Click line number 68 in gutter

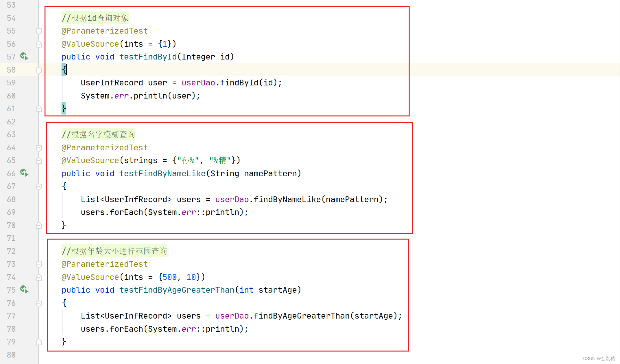coord(11,200)
